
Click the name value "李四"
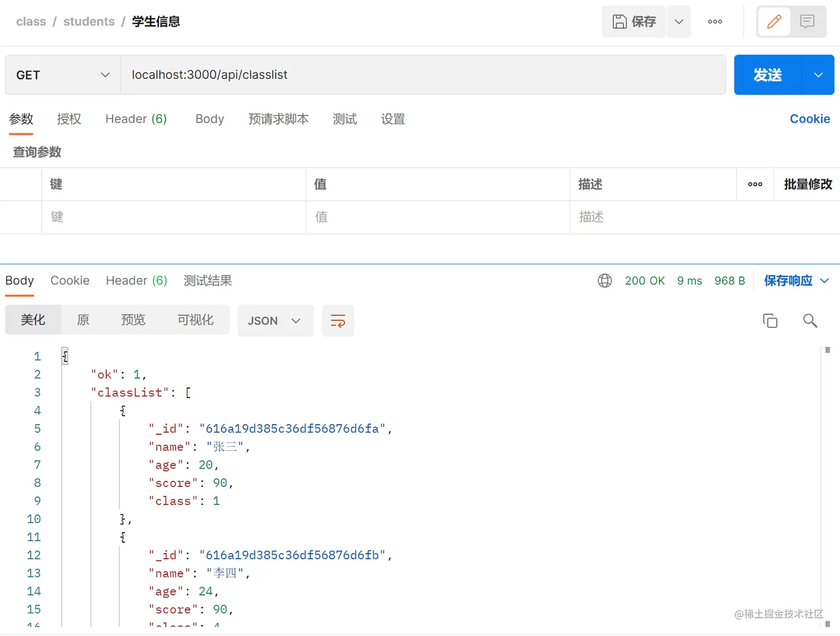(x=225, y=573)
